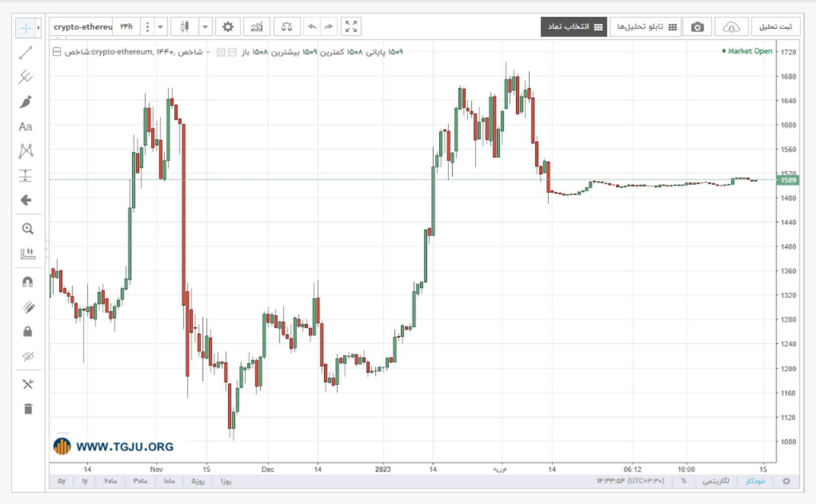Open the chart settings gear in top toolbar

228,27
